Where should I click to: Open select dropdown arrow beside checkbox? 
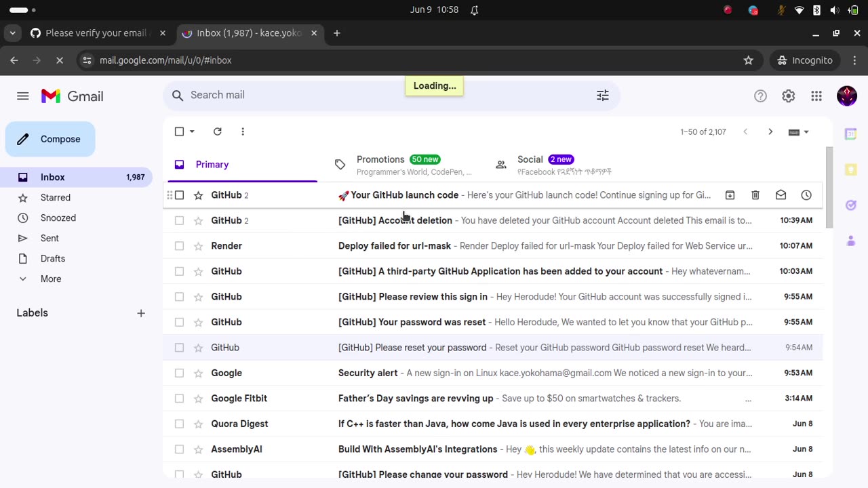[192, 131]
